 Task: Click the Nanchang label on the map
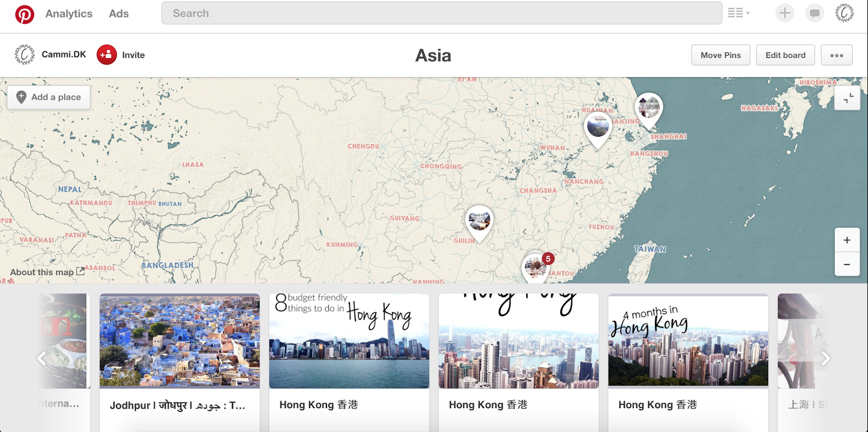(584, 182)
